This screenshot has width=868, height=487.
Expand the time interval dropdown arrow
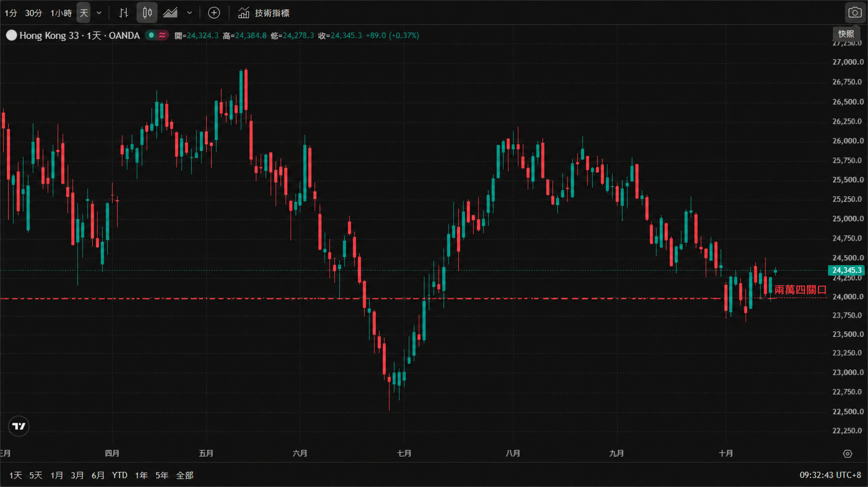(x=99, y=13)
